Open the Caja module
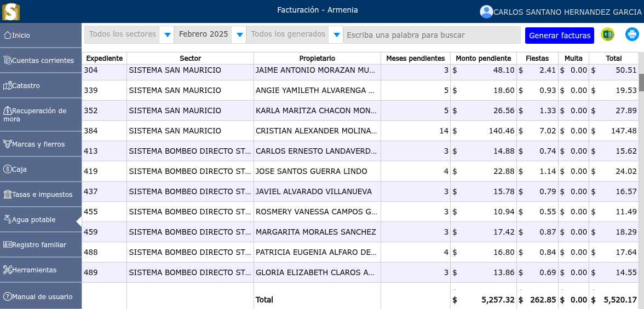The width and height of the screenshot is (644, 309). pyautogui.click(x=41, y=170)
